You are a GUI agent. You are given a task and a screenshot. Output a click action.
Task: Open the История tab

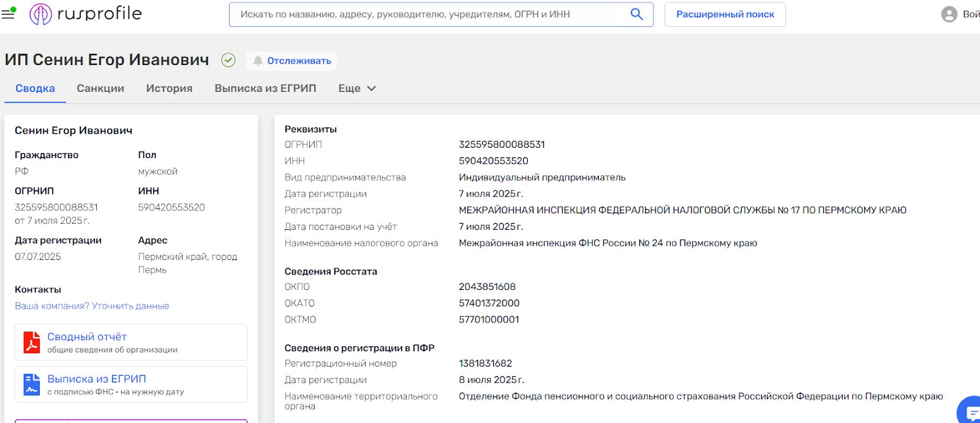[x=169, y=88]
